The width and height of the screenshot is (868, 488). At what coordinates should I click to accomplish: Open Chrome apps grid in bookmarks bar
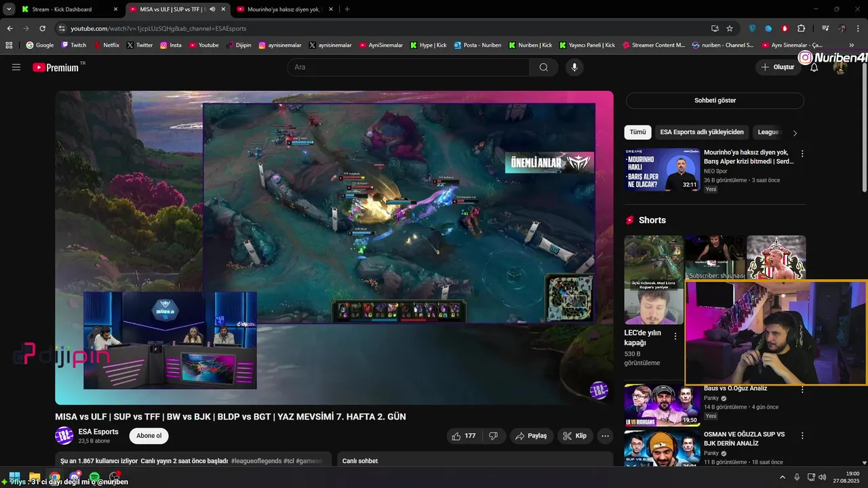coord(9,45)
